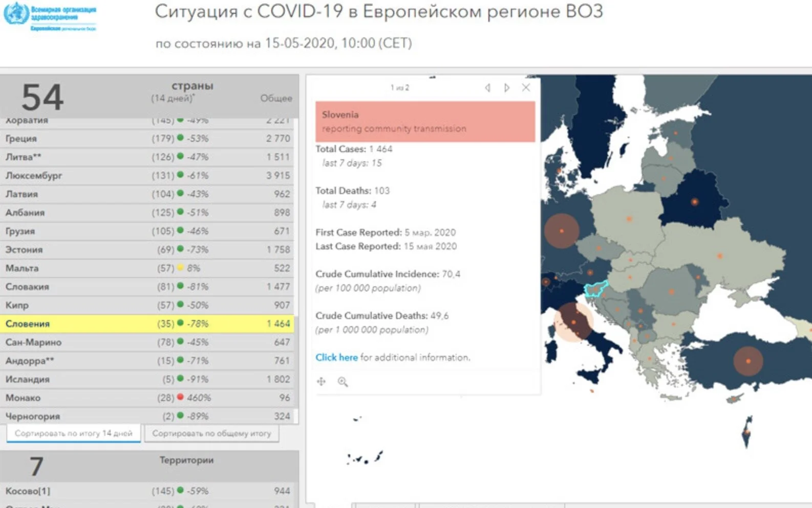Click the Общее column header
This screenshot has width=812, height=508.
pos(276,98)
